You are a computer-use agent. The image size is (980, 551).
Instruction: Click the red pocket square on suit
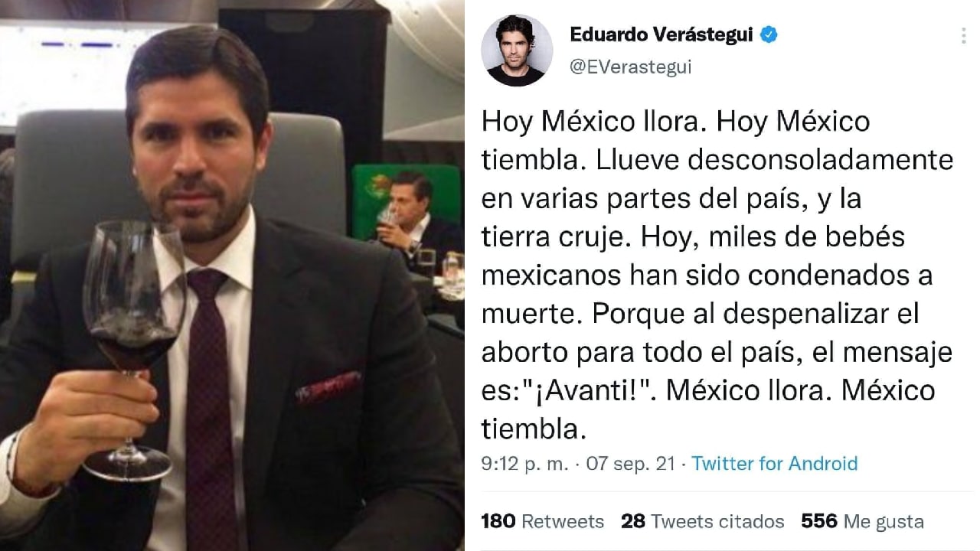328,388
